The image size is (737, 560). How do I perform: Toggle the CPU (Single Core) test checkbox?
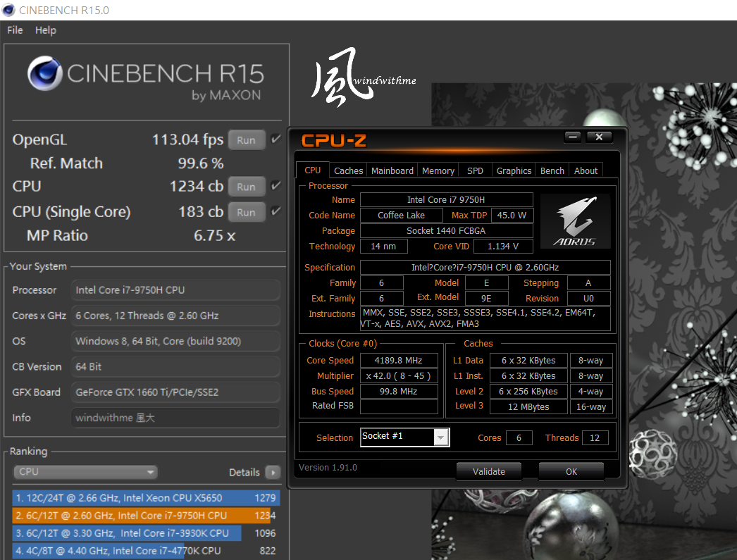pos(276,211)
